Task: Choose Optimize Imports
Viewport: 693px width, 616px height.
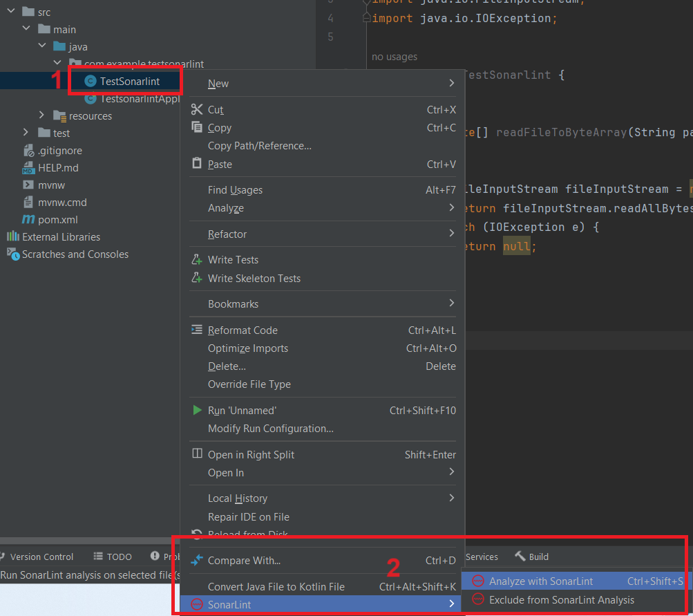Action: pos(323,348)
